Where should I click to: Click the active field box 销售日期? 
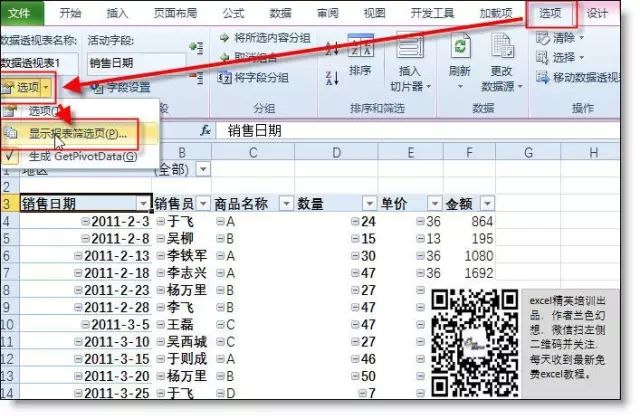[136, 63]
